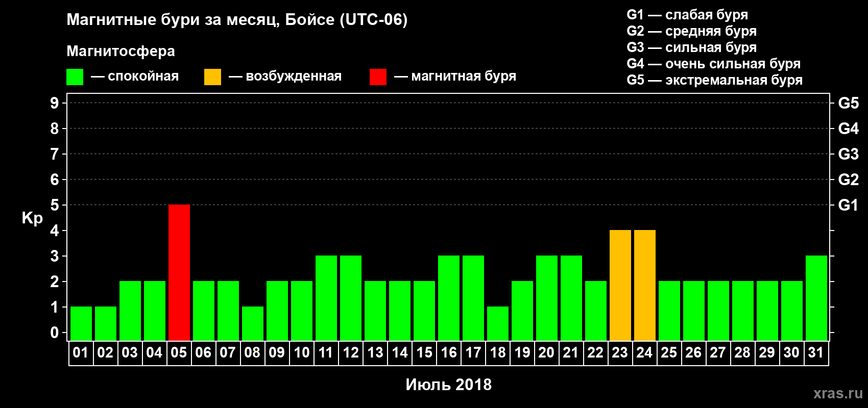Click the 'G4 — очень сильная буря' legend line
Image resolution: width=868 pixels, height=408 pixels.
(713, 64)
